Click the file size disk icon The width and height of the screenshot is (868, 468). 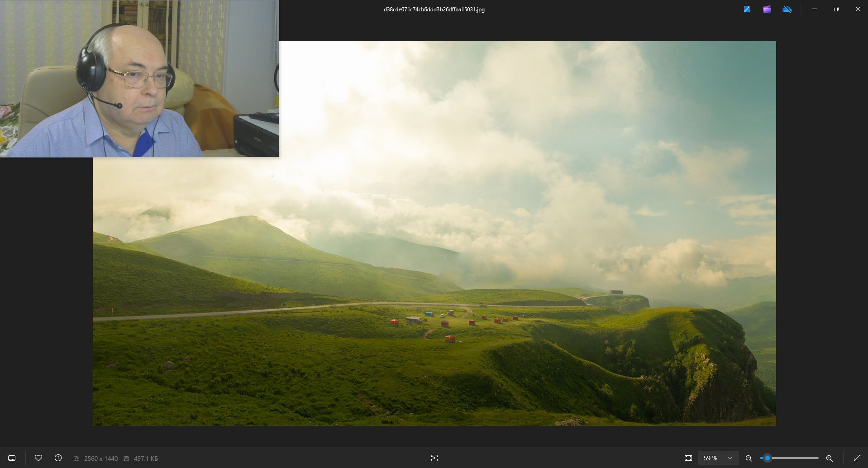[x=126, y=458]
